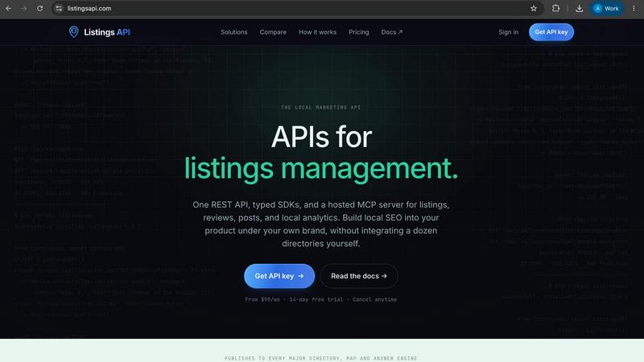Click the Listings API brand name
This screenshot has height=362, width=644.
107,32
